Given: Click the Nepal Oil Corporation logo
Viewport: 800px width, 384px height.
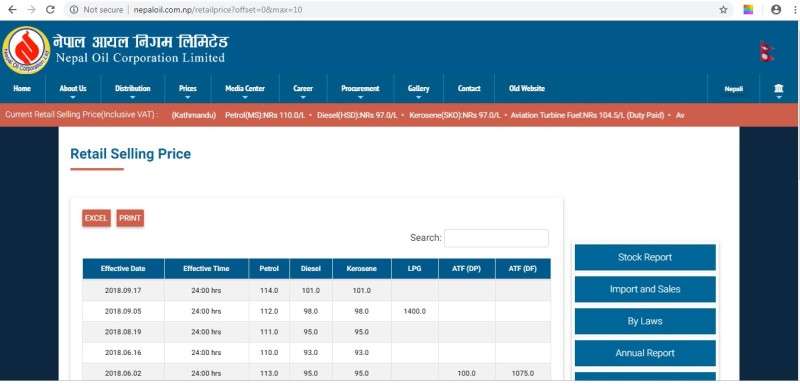Looking at the screenshot, I should pos(26,50).
